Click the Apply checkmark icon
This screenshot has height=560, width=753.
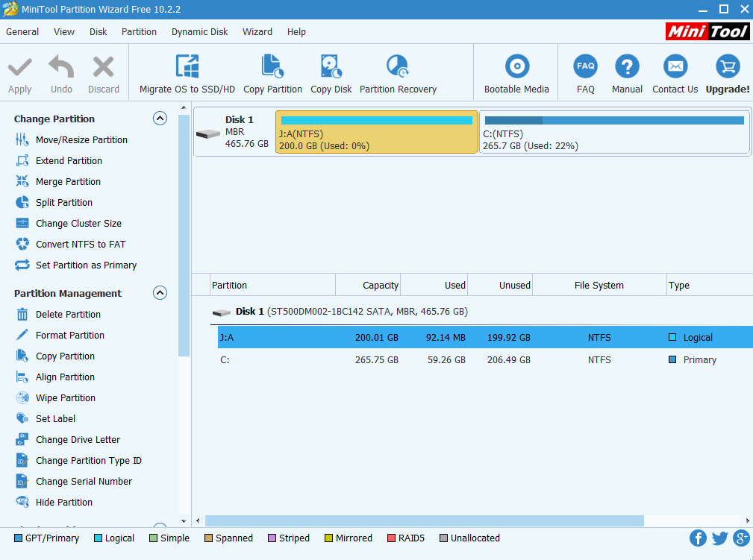[19, 68]
